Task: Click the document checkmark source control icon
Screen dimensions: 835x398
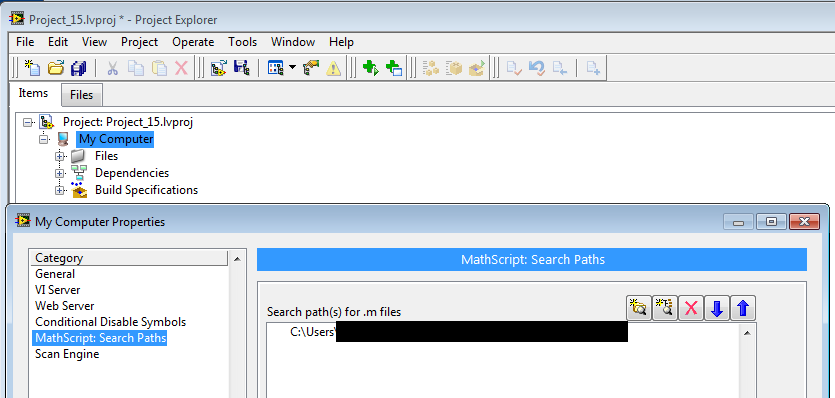Action: pos(514,68)
